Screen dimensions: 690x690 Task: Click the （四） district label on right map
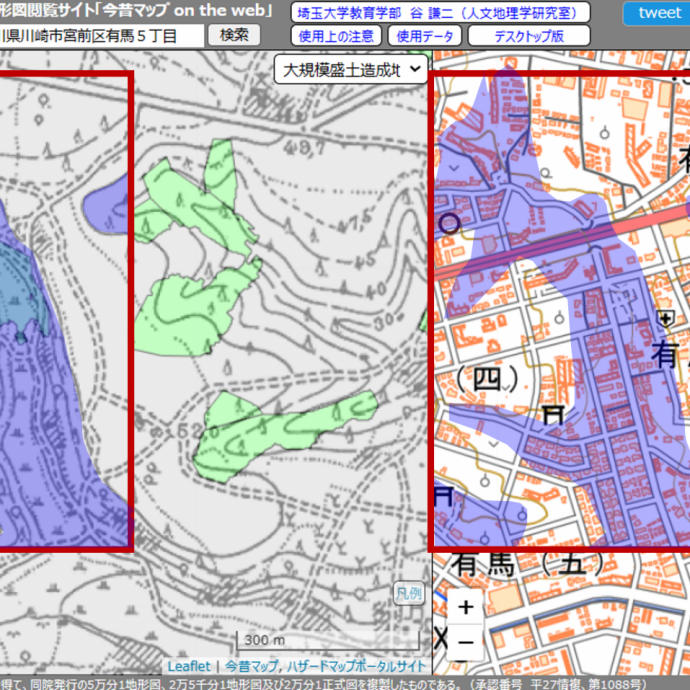[487, 378]
